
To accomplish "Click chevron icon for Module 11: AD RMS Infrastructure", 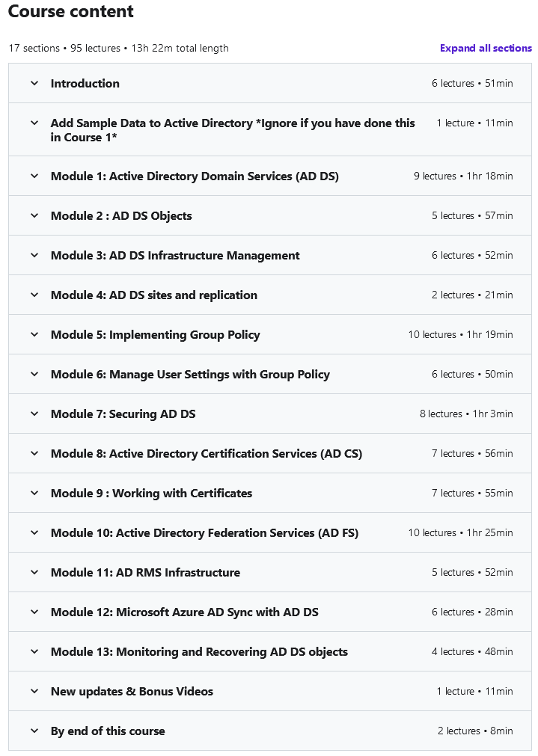I will [x=34, y=572].
